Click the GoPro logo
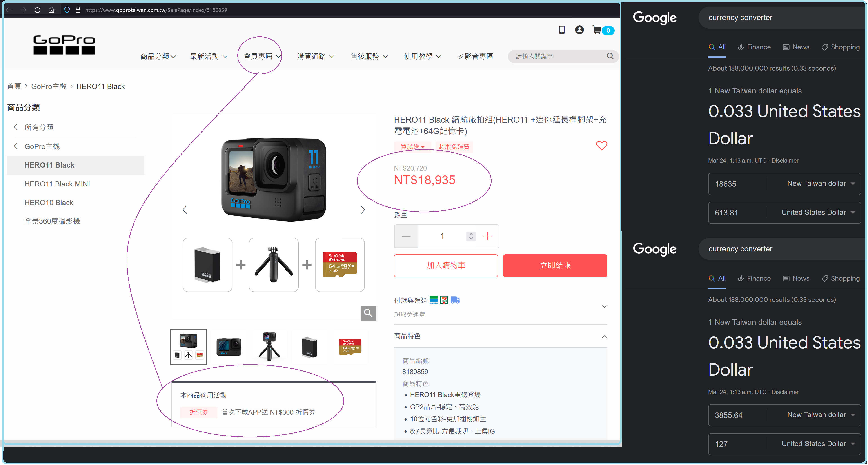The height and width of the screenshot is (465, 868). [64, 44]
